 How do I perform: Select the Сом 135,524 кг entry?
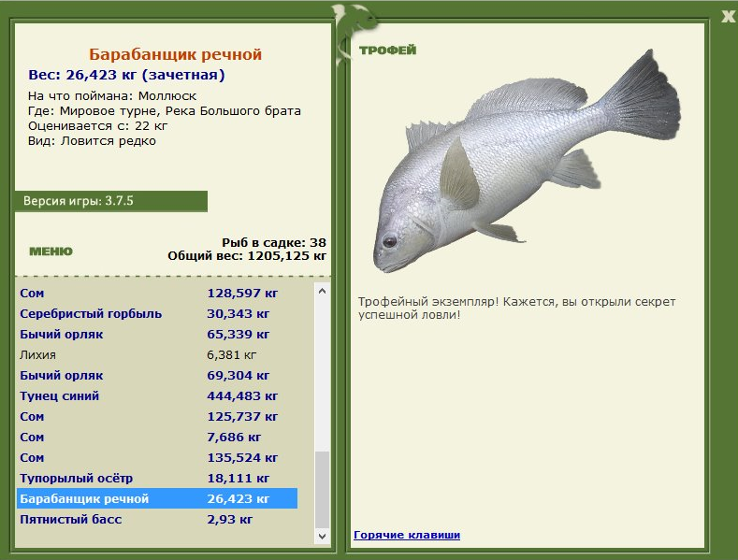coord(157,458)
